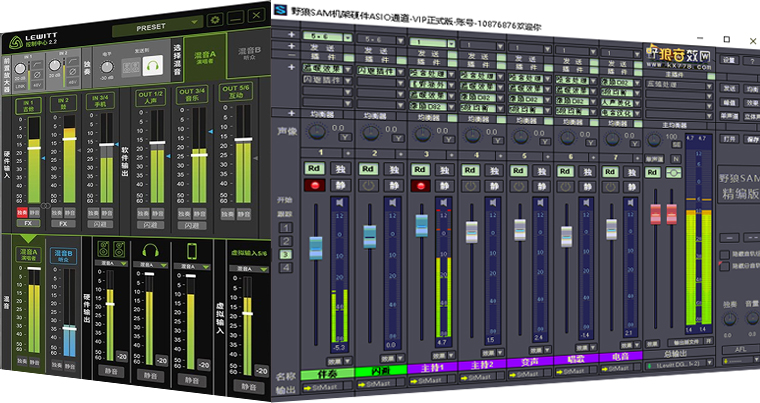This screenshot has height=403, width=760.
Task: Click SAM title bar app icon
Action: tap(280, 10)
